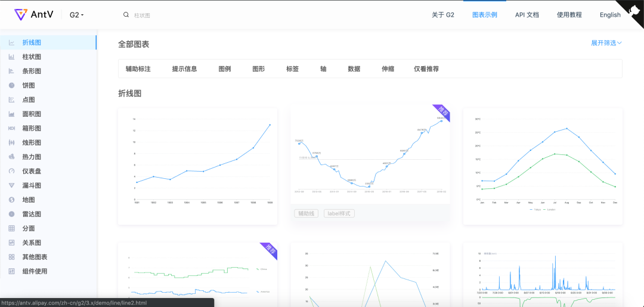Select the 地图 sidebar icon
Viewport: 644px width, 307px height.
click(11, 200)
